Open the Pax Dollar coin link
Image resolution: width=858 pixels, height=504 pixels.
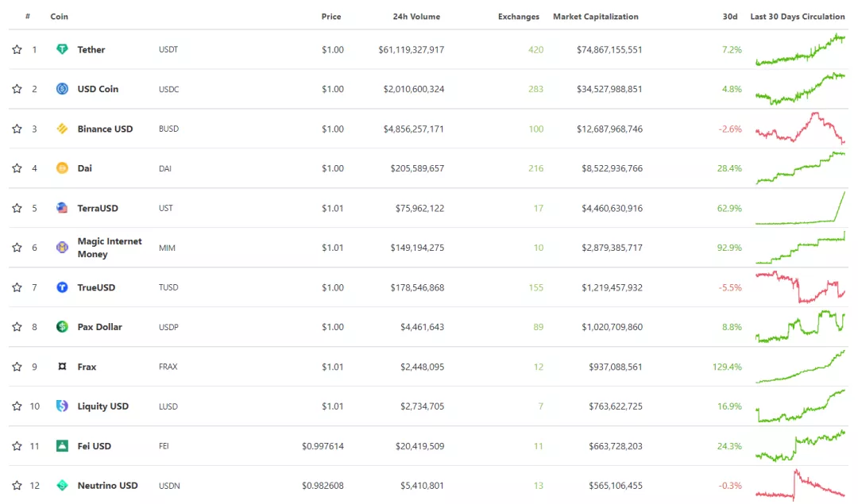[x=99, y=327]
